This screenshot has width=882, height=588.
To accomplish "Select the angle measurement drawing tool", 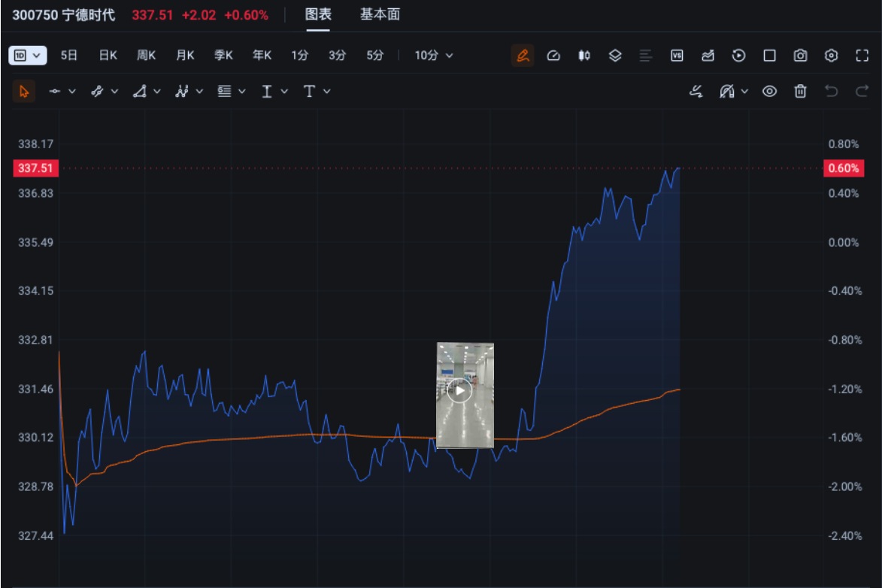I will tap(140, 91).
